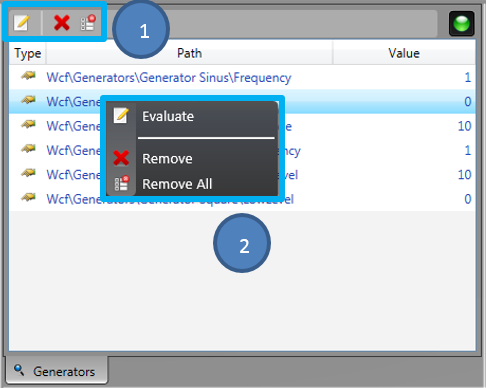This screenshot has height=388, width=486.
Task: Switch to the Generators tab
Action: click(x=57, y=371)
